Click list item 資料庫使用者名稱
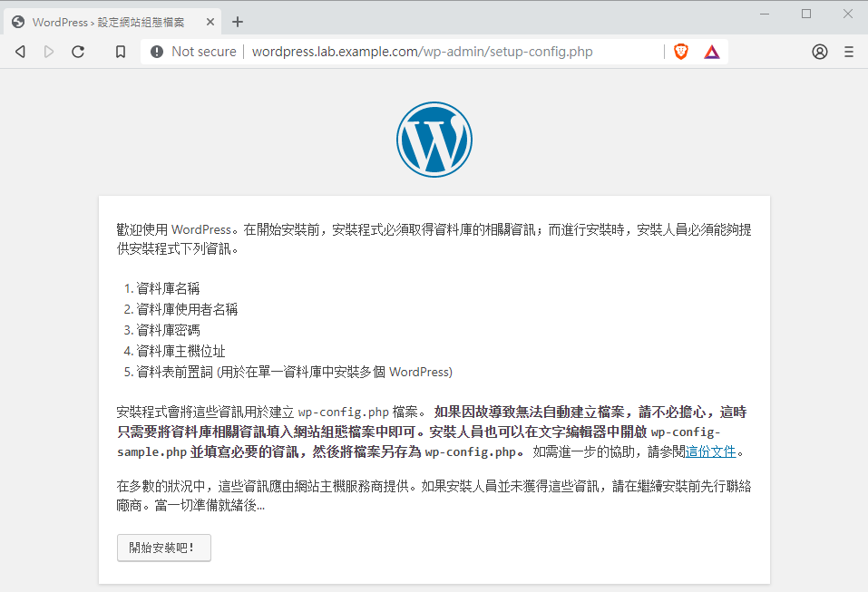868x592 pixels. [x=187, y=309]
